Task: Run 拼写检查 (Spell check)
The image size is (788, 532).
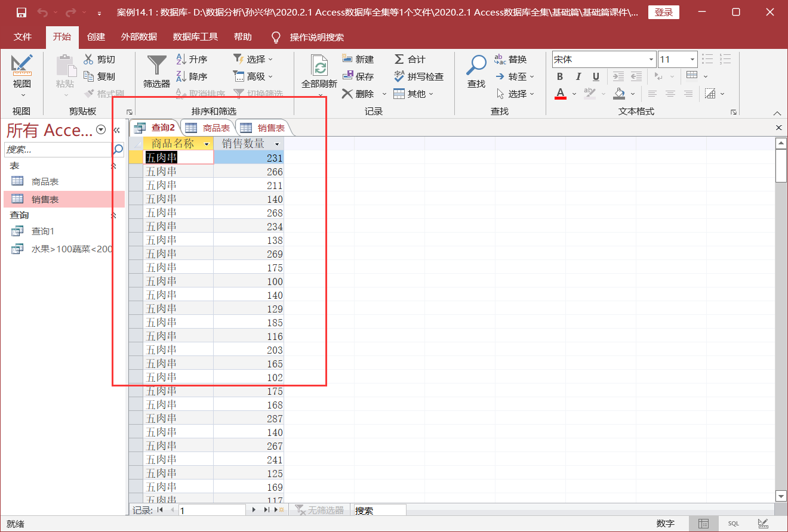Action: point(418,76)
